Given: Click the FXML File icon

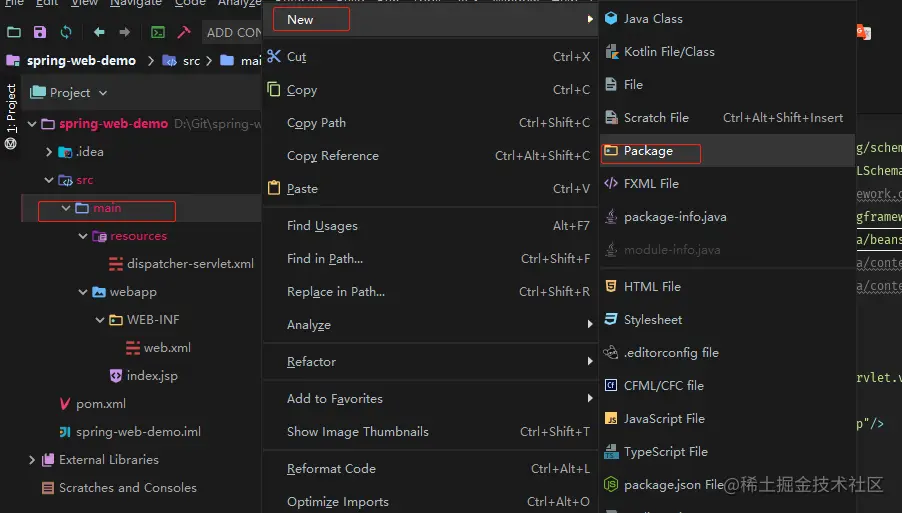Looking at the screenshot, I should 611,183.
